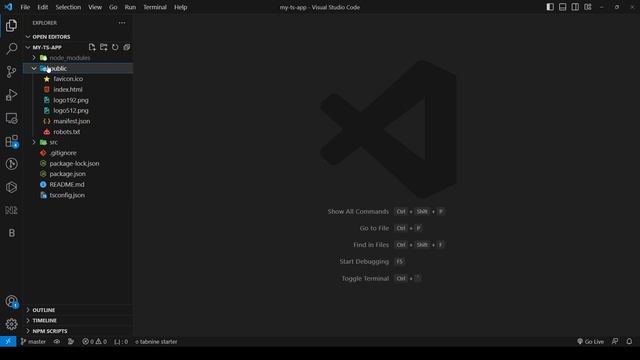Open the Explorer view in activity bar
The height and width of the screenshot is (360, 640).
(x=11, y=25)
